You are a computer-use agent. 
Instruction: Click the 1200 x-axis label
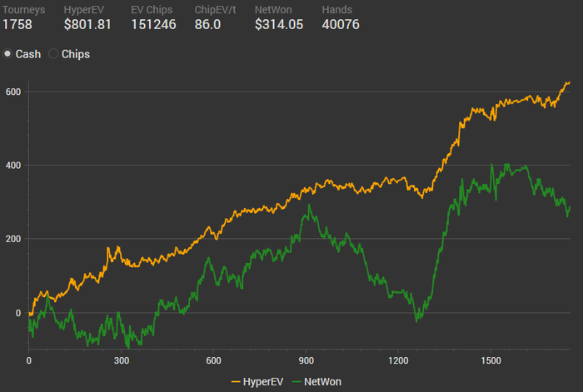click(398, 360)
